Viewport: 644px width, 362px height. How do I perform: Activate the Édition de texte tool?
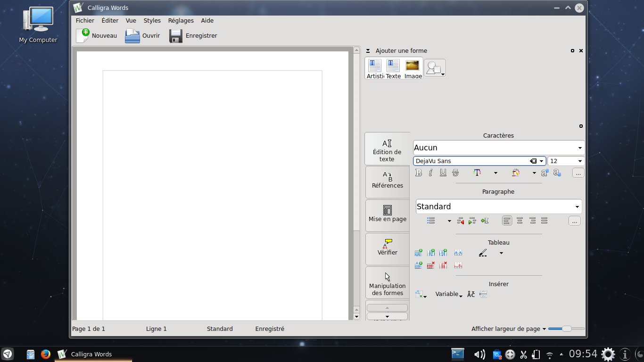click(x=387, y=149)
